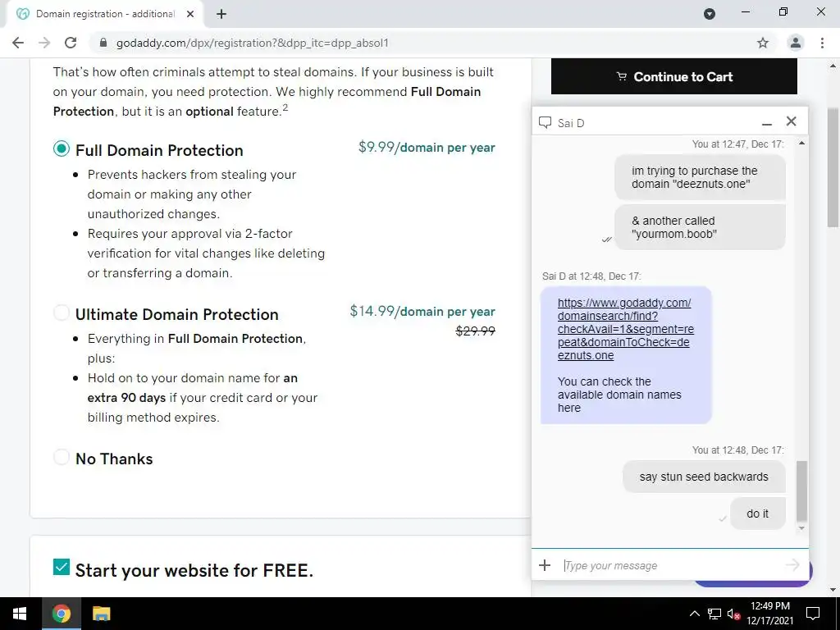Open the Windows Start menu
Viewport: 840px width, 630px height.
tap(20, 614)
